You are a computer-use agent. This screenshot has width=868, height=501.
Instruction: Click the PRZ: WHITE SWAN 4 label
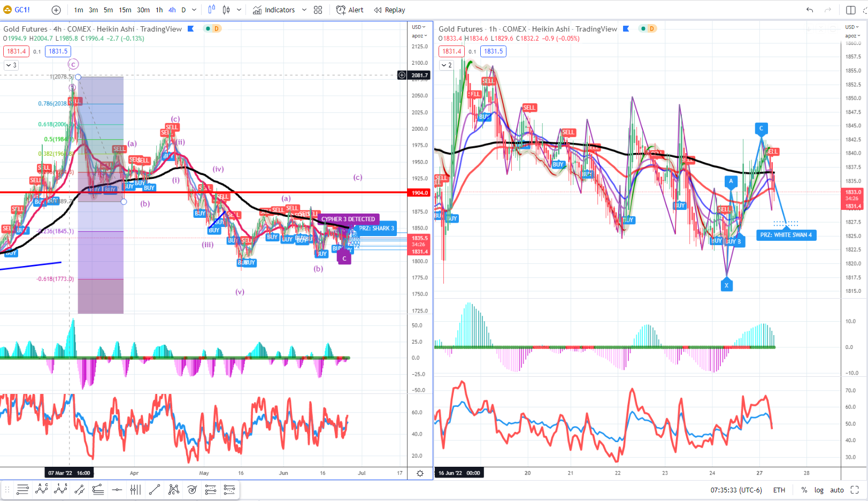(786, 235)
